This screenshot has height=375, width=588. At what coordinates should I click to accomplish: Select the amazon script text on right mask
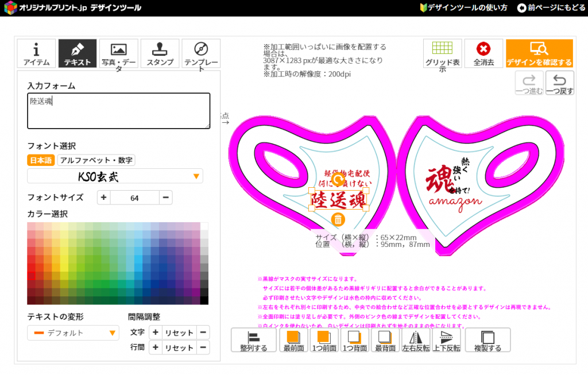[x=455, y=203]
